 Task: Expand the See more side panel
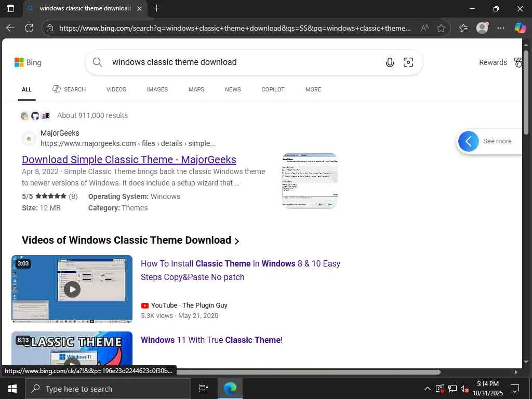(x=488, y=141)
